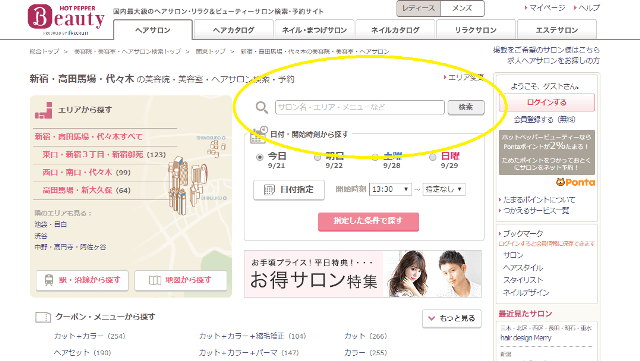Open 新宿・高田馬場・代々木すべて area link
640x361 pixels.
coord(89,136)
